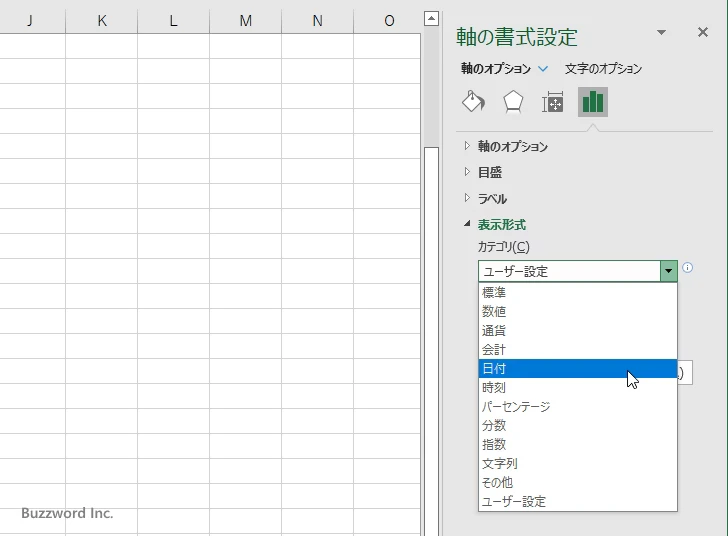The width and height of the screenshot is (728, 536).
Task: Click the info icon beside category dropdown
Action: pyautogui.click(x=688, y=268)
